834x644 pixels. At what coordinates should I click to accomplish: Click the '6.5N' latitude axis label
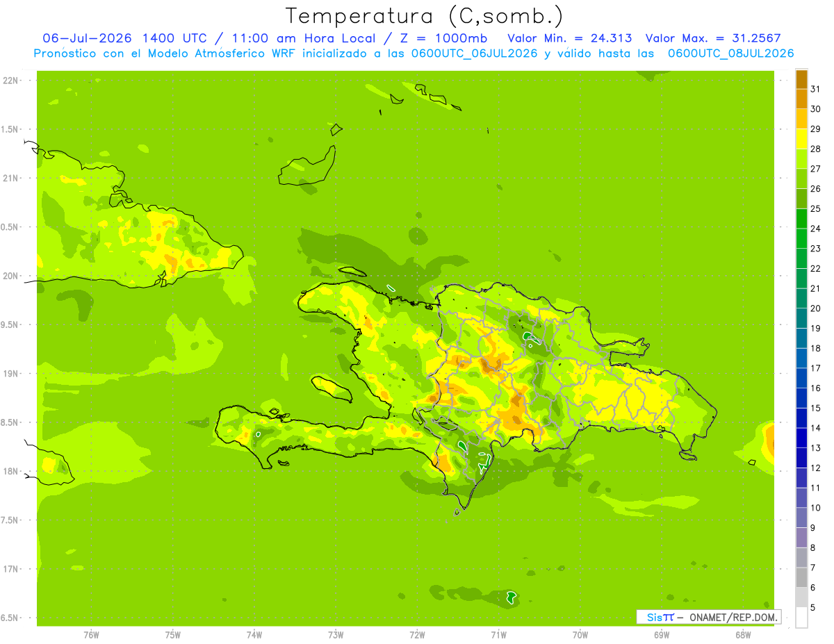coord(10,618)
